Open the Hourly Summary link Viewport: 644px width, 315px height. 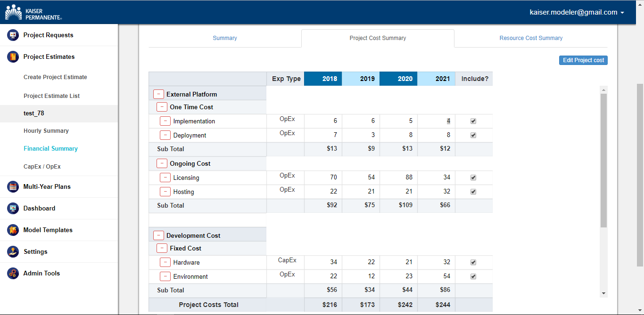click(46, 131)
